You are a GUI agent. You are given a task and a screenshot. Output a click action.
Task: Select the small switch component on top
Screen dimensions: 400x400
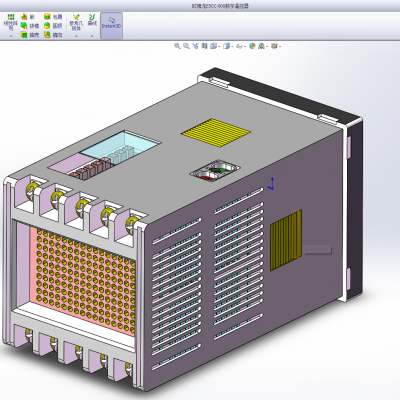point(215,170)
